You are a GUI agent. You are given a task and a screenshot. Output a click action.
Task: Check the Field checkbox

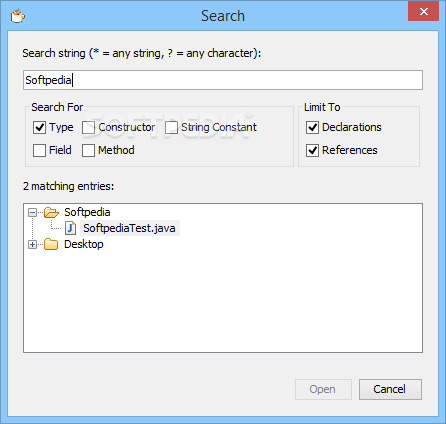click(x=39, y=150)
